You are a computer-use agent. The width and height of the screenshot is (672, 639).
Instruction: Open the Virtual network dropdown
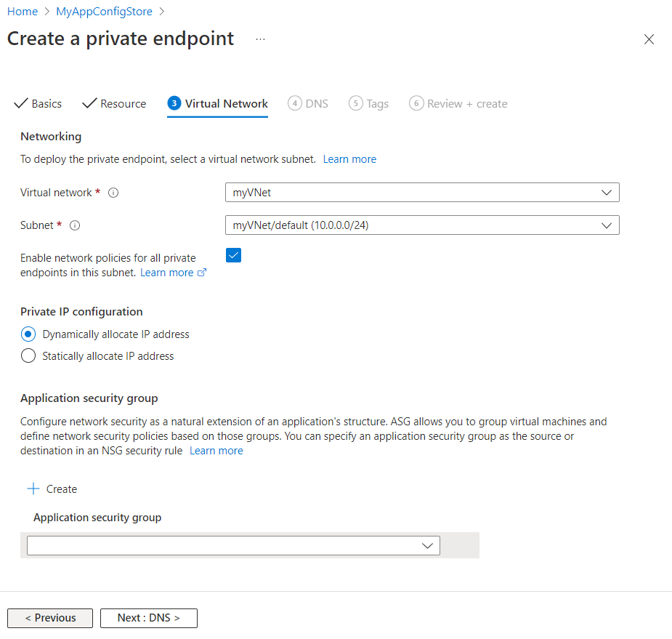[422, 193]
